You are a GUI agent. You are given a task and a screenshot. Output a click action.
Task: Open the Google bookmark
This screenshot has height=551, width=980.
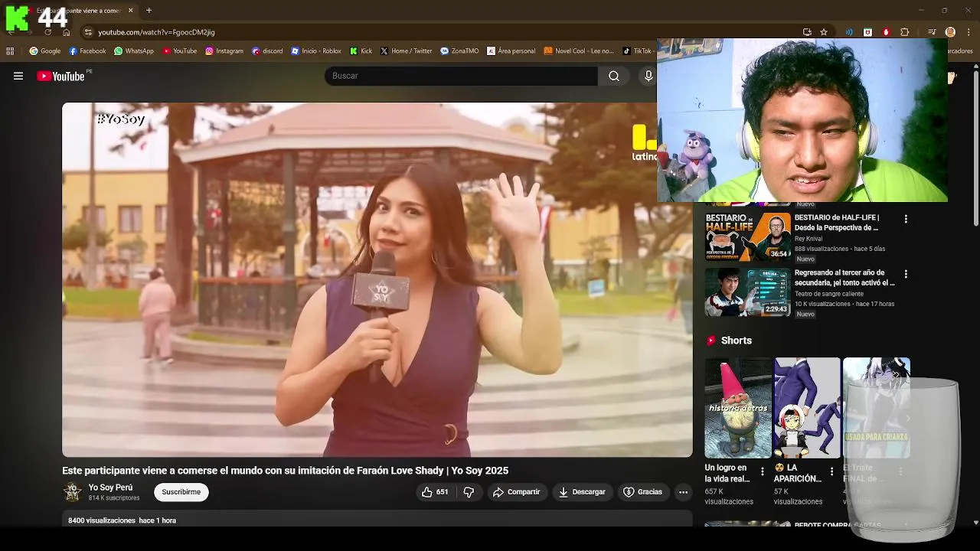44,51
